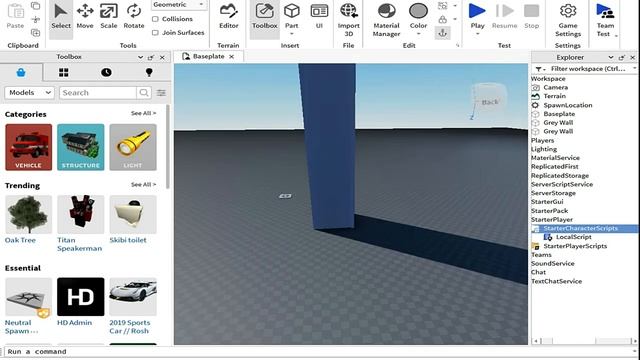Click the Lock tool icon
The image size is (640, 360).
[442, 19]
